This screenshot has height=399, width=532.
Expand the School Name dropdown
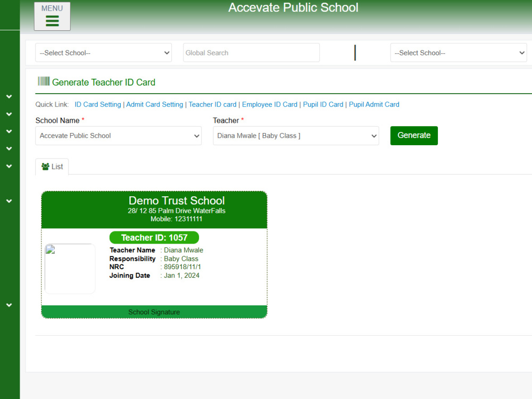[x=119, y=136]
